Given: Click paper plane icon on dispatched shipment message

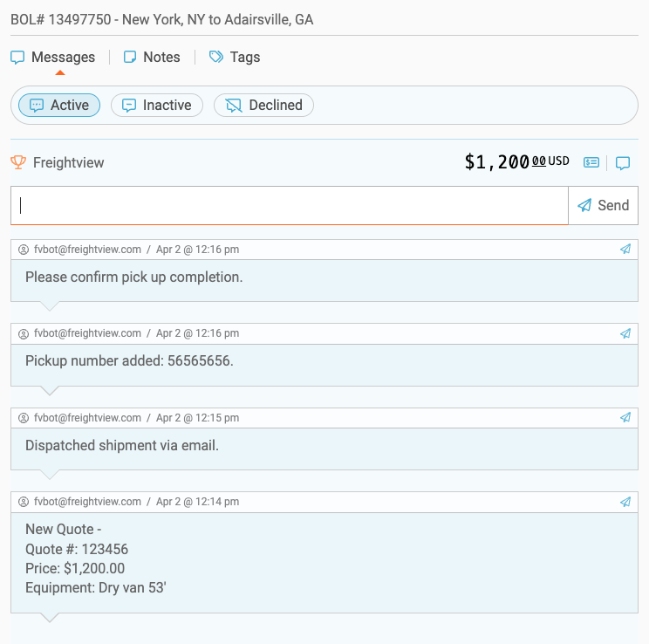Looking at the screenshot, I should click(625, 418).
